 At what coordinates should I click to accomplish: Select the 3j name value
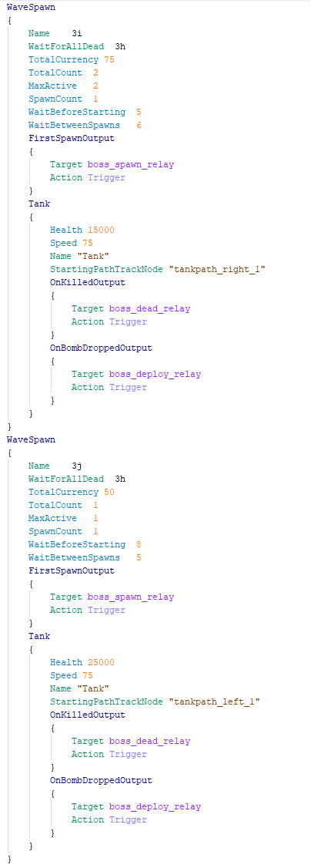click(77, 466)
